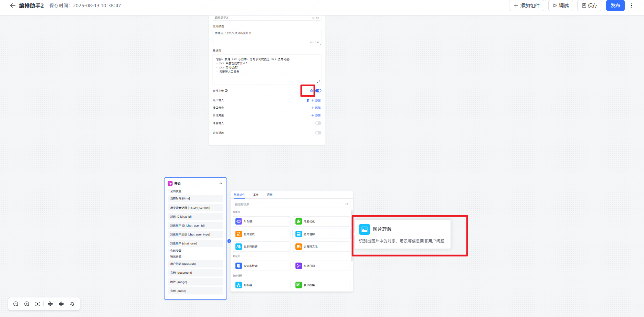
Task: Select the 图片理解 component
Action: [x=321, y=234]
